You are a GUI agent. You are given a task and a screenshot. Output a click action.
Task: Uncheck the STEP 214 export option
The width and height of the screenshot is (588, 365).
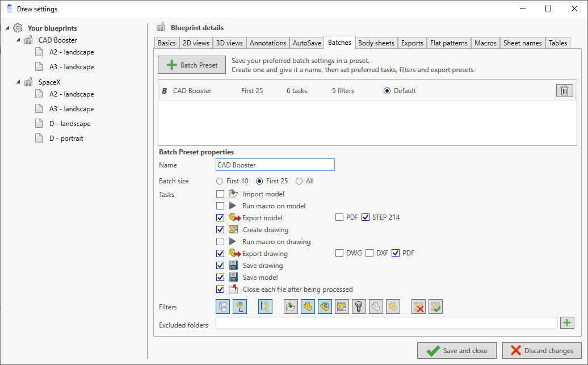[x=366, y=217]
